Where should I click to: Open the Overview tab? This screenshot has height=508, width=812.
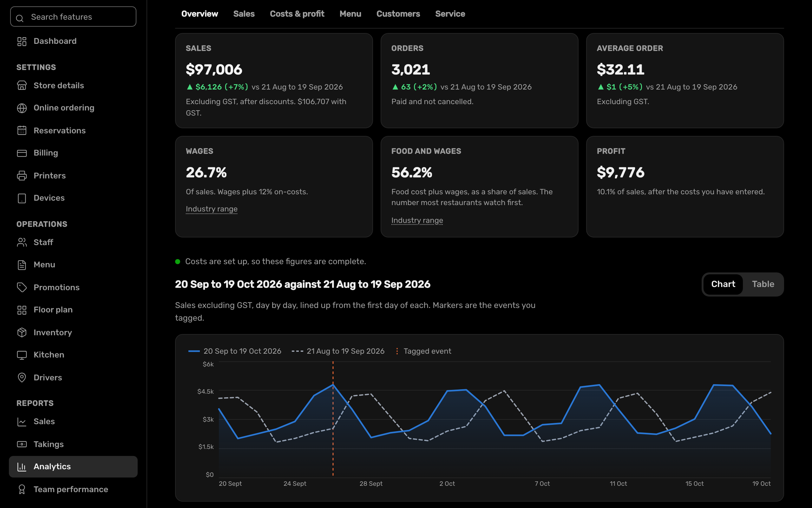click(x=200, y=14)
